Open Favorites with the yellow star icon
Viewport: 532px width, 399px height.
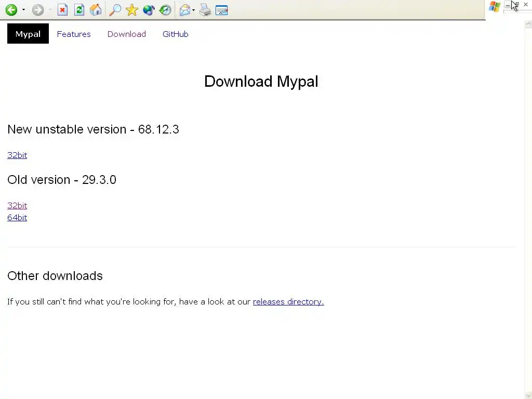coord(131,10)
